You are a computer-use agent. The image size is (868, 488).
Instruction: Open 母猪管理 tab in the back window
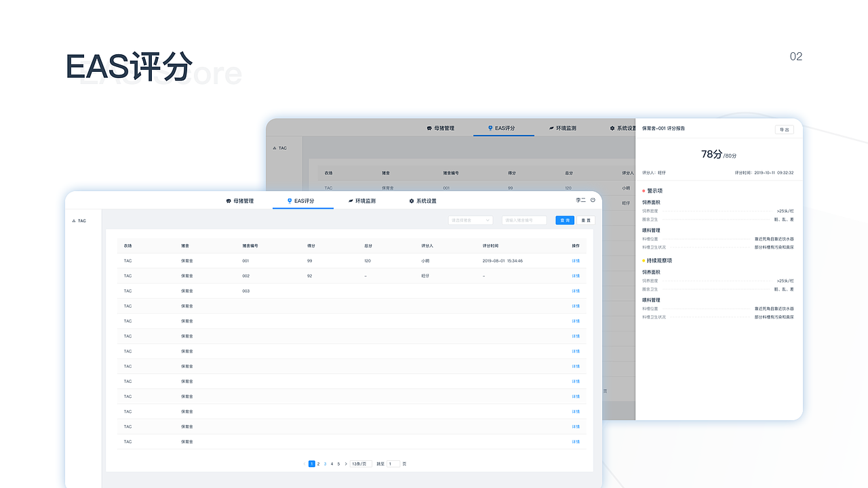[x=441, y=128]
